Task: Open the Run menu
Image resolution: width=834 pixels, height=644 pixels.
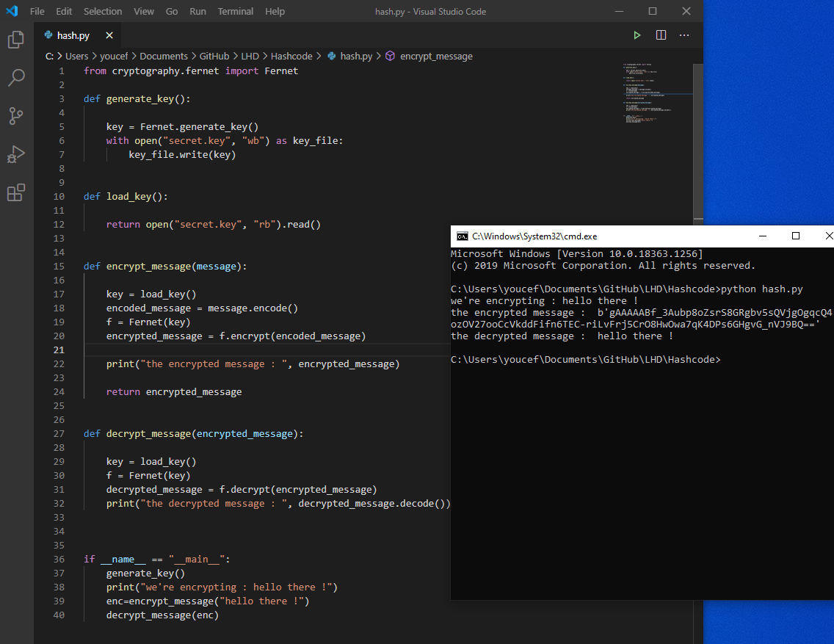Action: (198, 11)
